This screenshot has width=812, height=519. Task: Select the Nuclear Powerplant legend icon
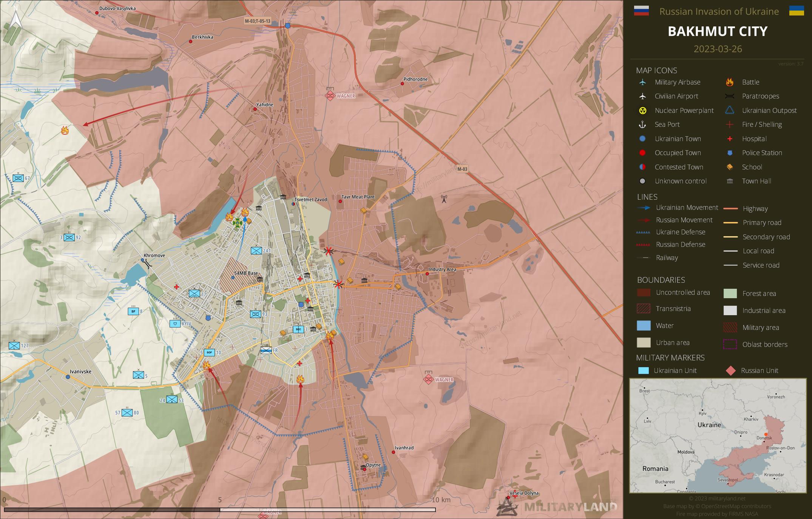(642, 111)
